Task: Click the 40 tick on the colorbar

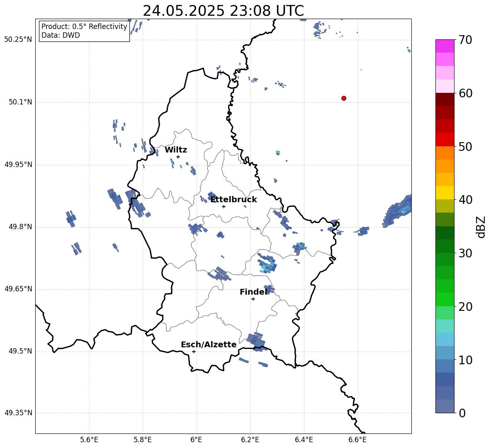Action: click(x=465, y=200)
